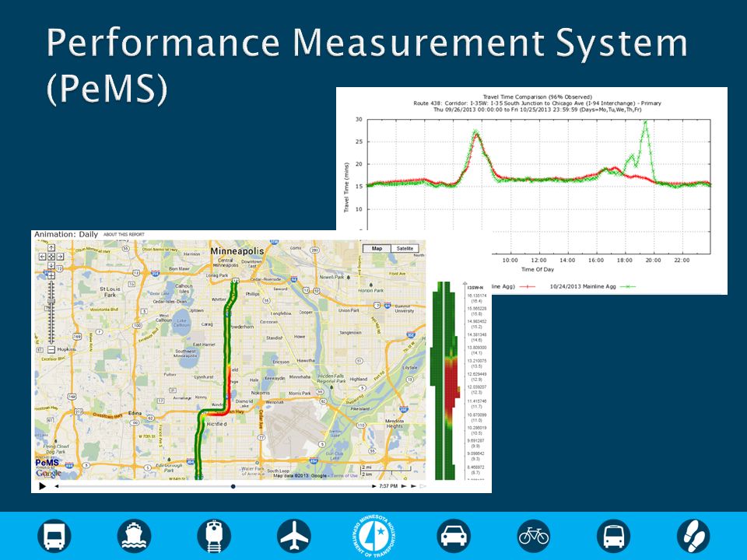This screenshot has width=747, height=560.
Task: Click the 10/24/2013 Mainline Agg legend
Action: point(592,287)
